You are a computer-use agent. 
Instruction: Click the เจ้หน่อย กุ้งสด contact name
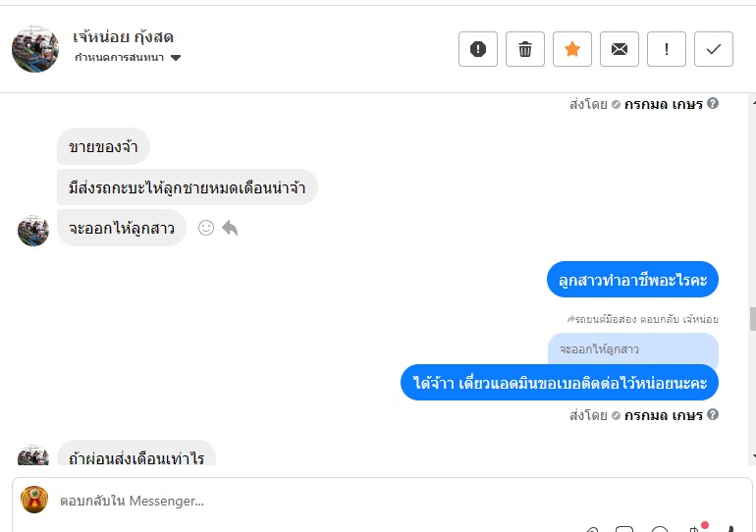pyautogui.click(x=123, y=36)
